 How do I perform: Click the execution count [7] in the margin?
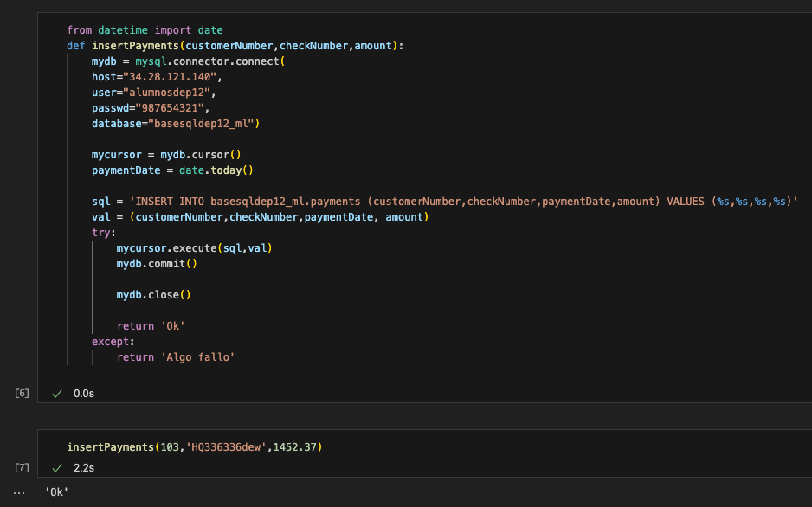[21, 467]
